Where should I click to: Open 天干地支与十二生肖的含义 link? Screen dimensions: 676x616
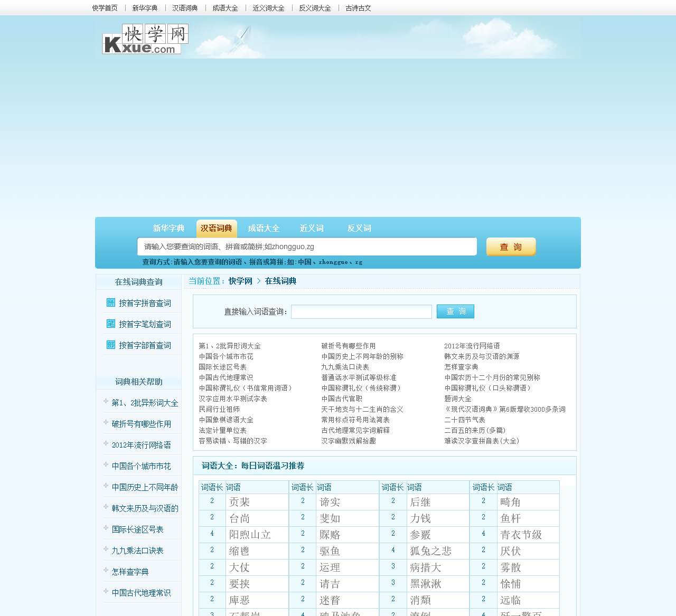click(x=362, y=409)
